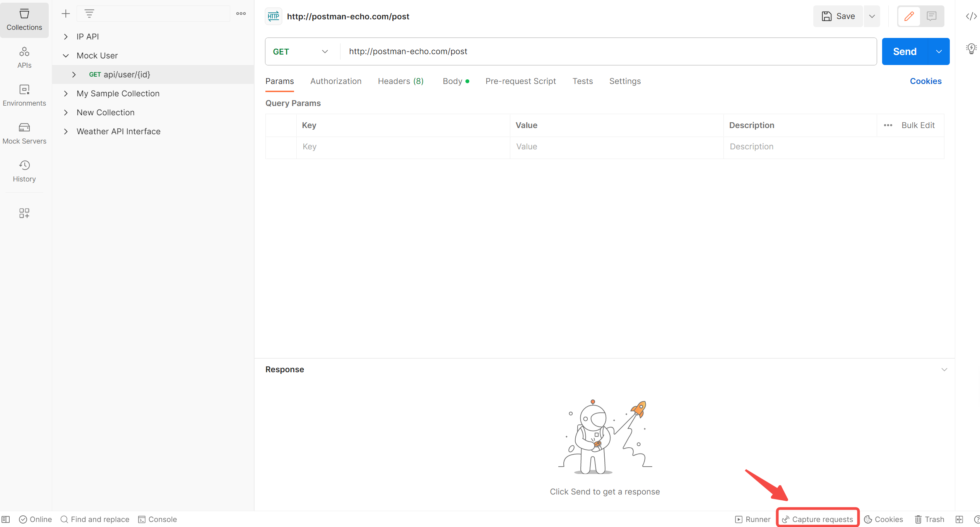Open the code snippet panel icon
Screen dimensions: 980x527
(971, 16)
